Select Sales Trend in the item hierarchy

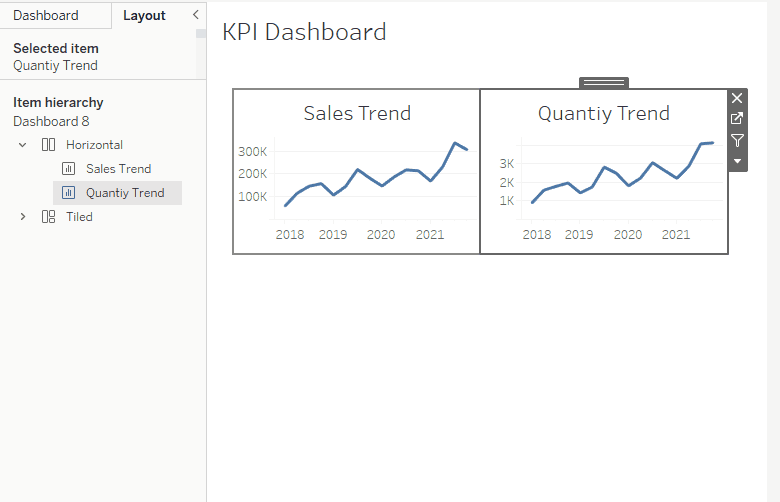coord(118,169)
